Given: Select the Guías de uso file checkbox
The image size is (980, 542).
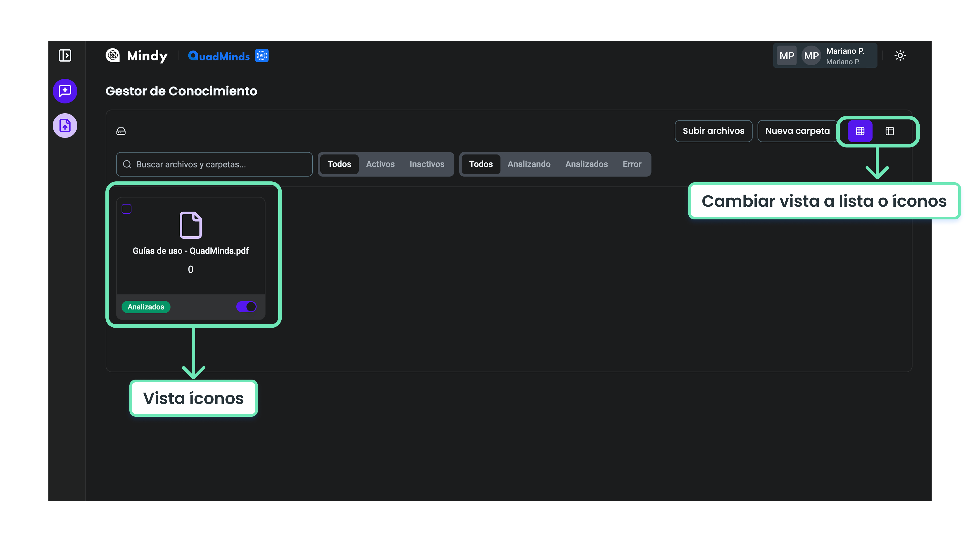Looking at the screenshot, I should [127, 209].
